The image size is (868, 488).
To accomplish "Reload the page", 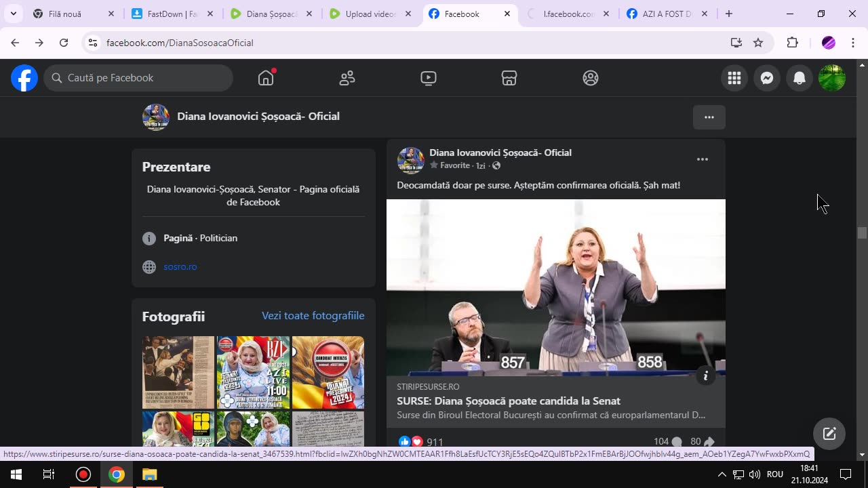I will click(x=64, y=43).
